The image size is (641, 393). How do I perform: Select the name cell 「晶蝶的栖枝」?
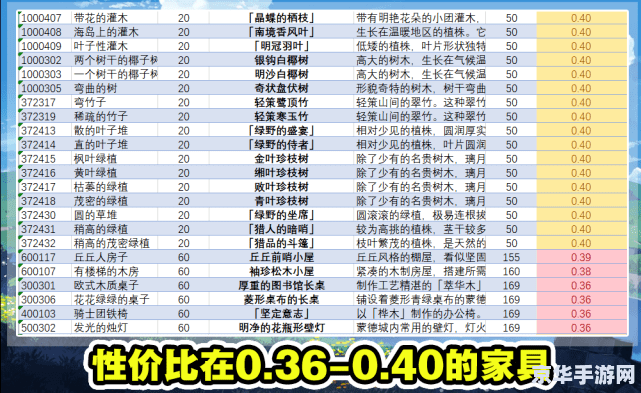tap(281, 18)
